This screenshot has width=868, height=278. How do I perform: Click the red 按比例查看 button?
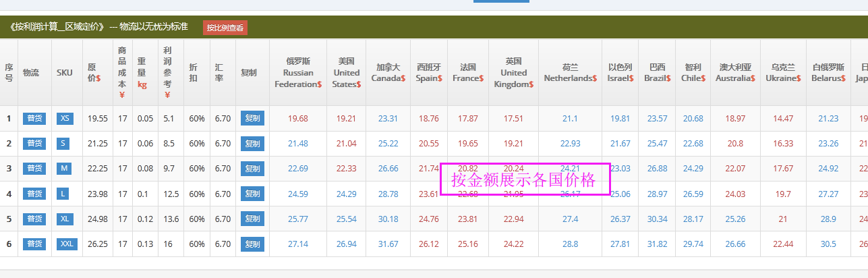[x=225, y=28]
